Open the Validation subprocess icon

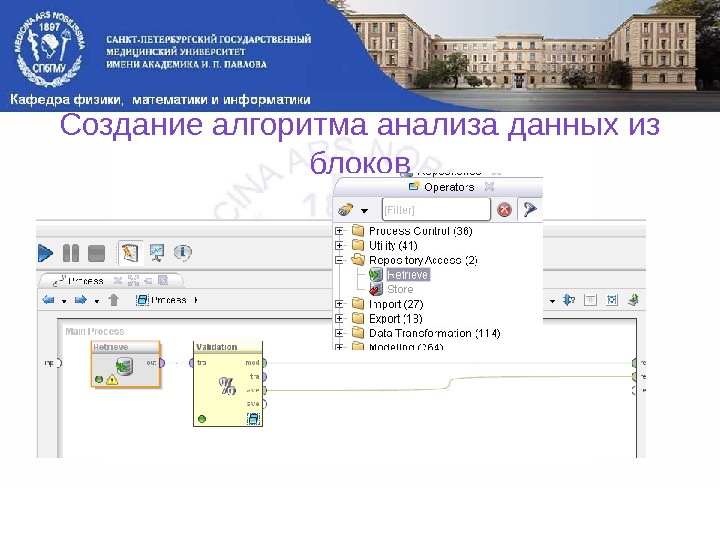click(253, 418)
